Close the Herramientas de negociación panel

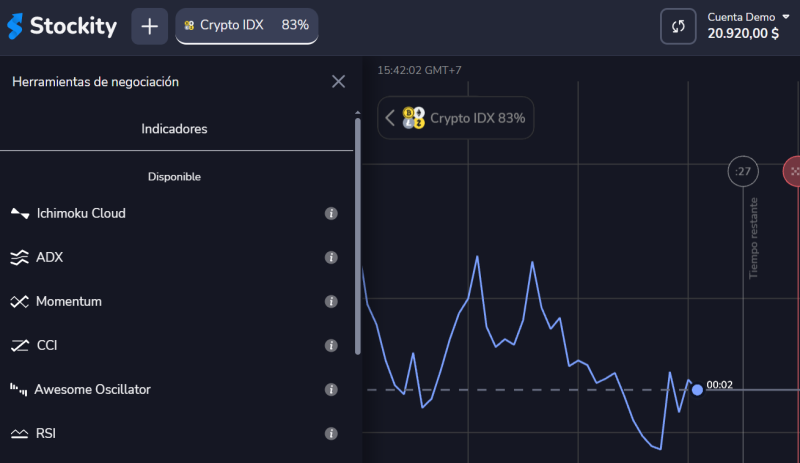pyautogui.click(x=338, y=82)
